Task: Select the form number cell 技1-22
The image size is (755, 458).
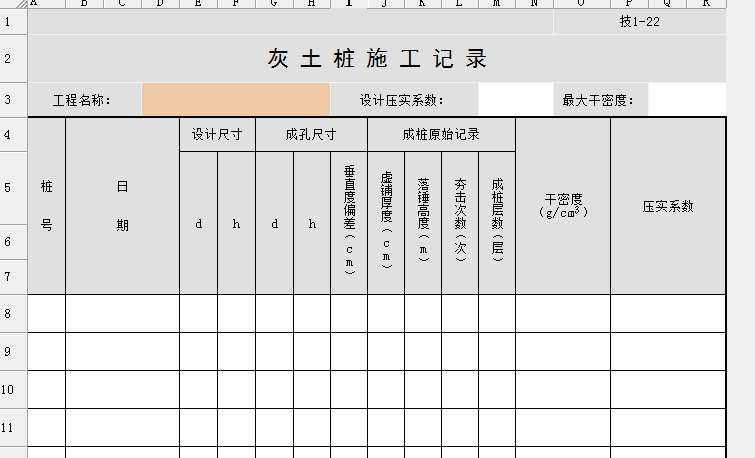Action: click(640, 22)
